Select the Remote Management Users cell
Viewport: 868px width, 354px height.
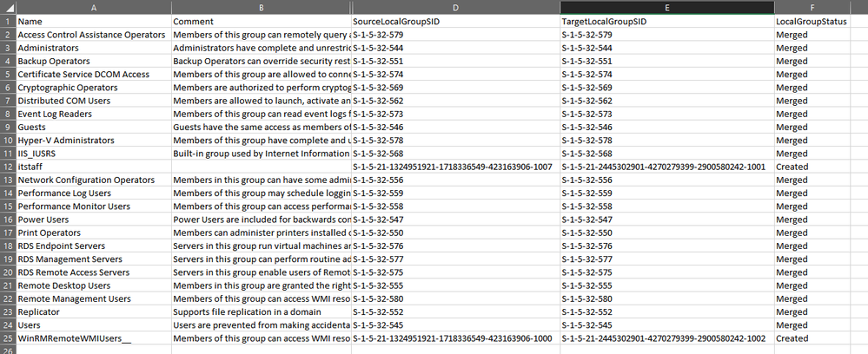click(x=94, y=298)
